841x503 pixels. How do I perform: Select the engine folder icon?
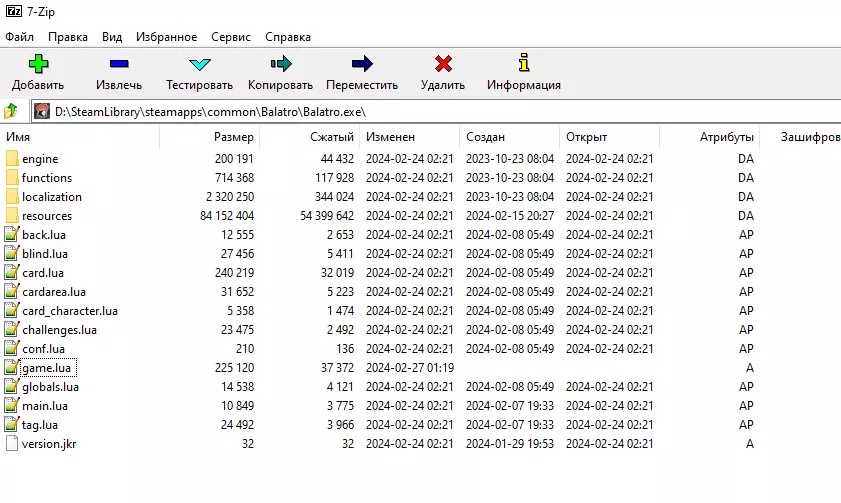point(12,159)
